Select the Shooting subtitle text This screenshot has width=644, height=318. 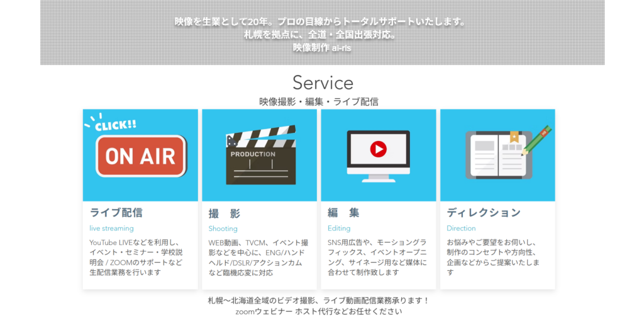coord(223,229)
